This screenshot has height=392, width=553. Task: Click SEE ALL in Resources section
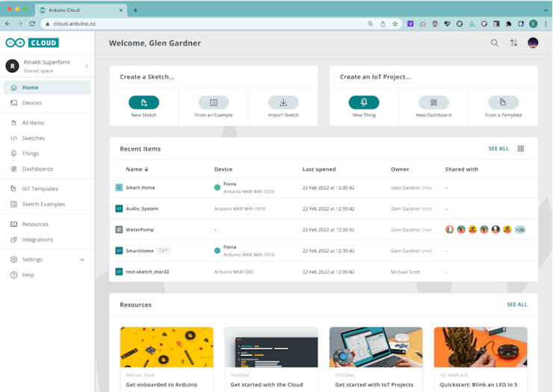pyautogui.click(x=516, y=305)
